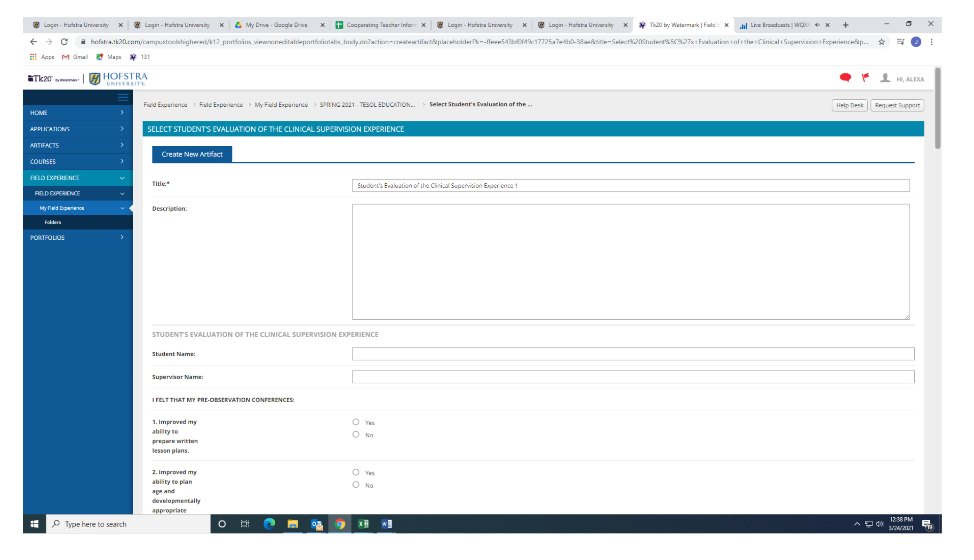
Task: Expand the ARTIFACTS sidebar menu
Action: click(x=78, y=145)
